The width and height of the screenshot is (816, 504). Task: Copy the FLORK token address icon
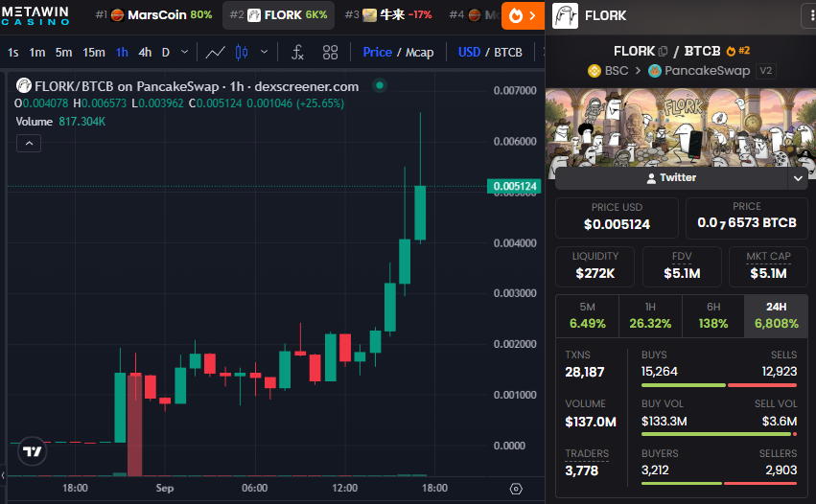click(x=663, y=51)
